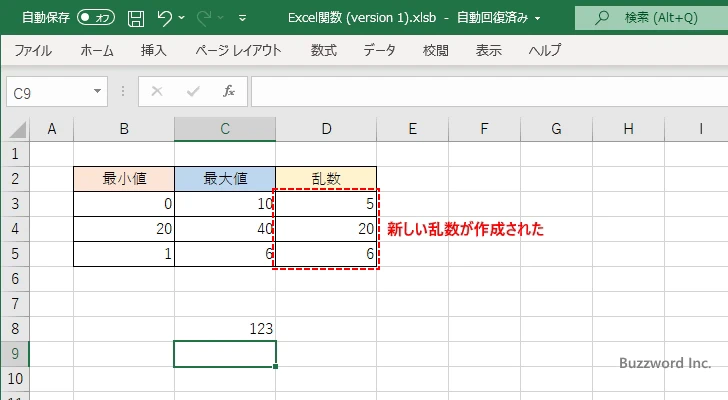Click the Undo arrow icon
This screenshot has height=400, width=728.
pos(165,17)
